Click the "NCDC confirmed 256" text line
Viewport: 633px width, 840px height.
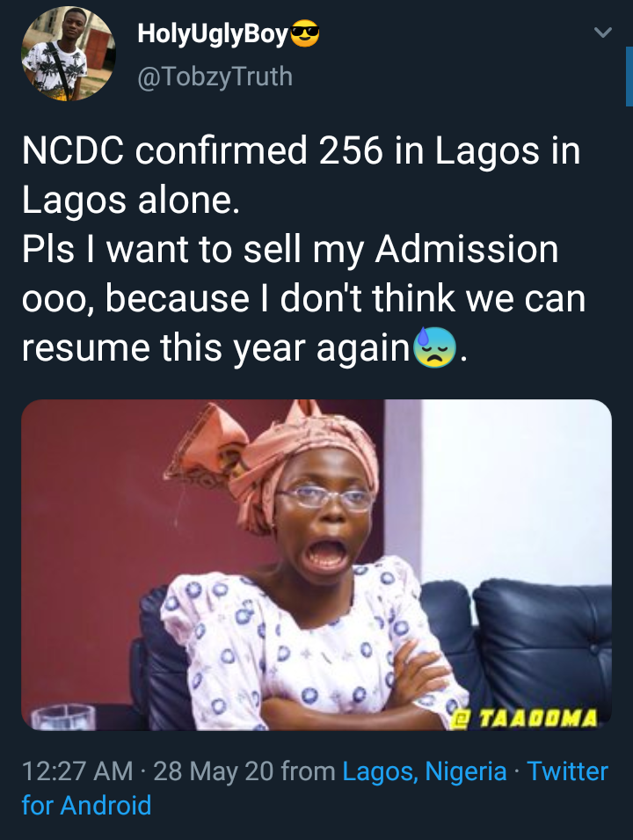[x=202, y=151]
